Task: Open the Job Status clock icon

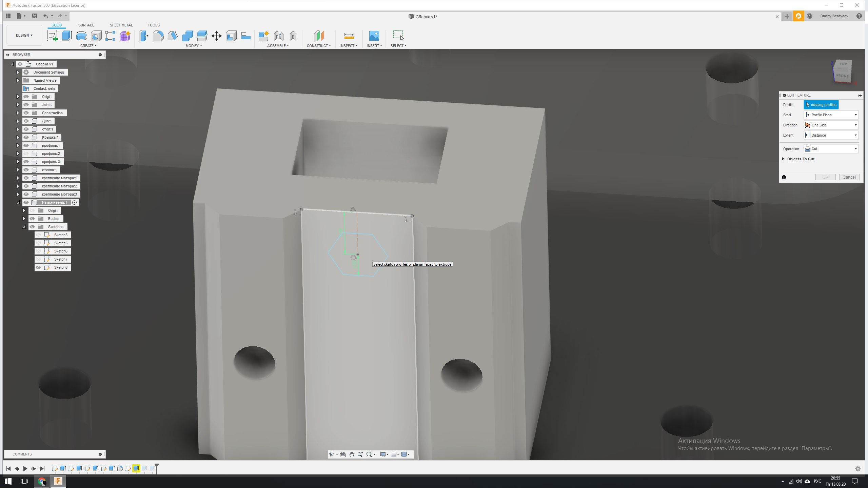Action: pos(810,16)
